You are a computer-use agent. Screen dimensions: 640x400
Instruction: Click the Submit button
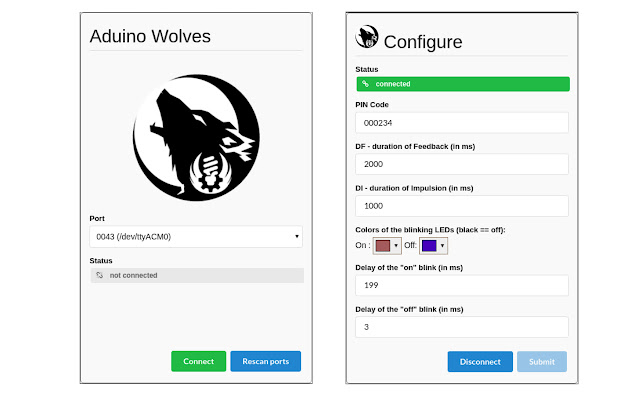click(542, 362)
